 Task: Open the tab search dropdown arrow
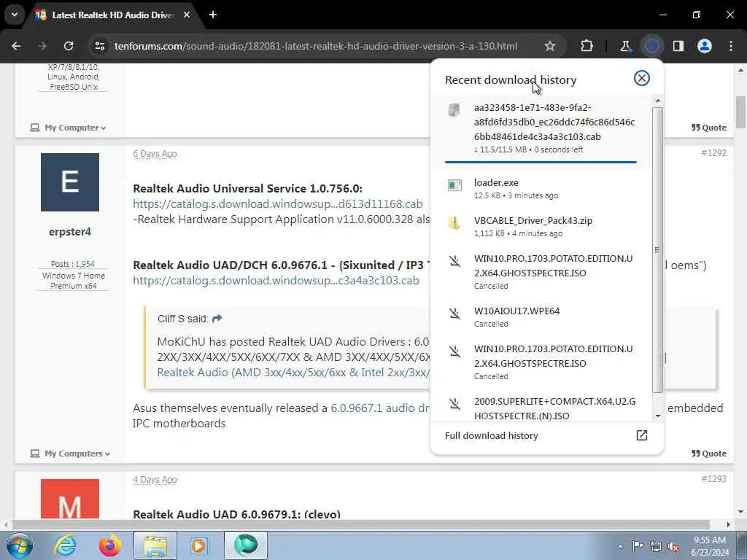15,15
